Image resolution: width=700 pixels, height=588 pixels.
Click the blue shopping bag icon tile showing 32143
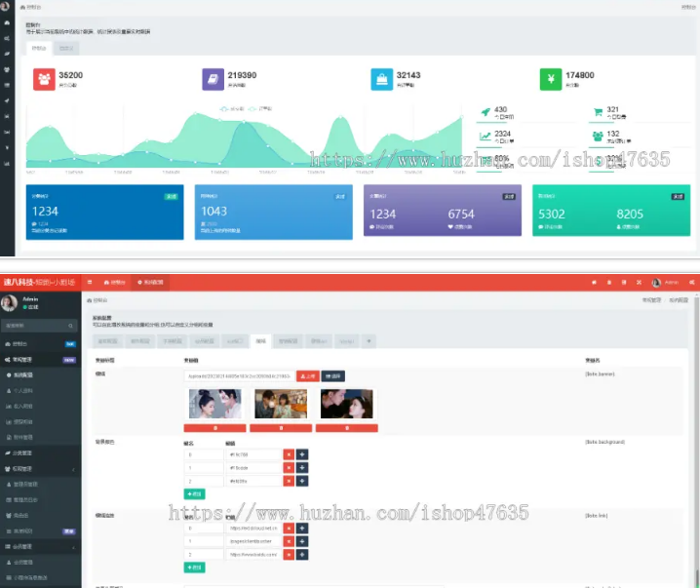point(381,79)
